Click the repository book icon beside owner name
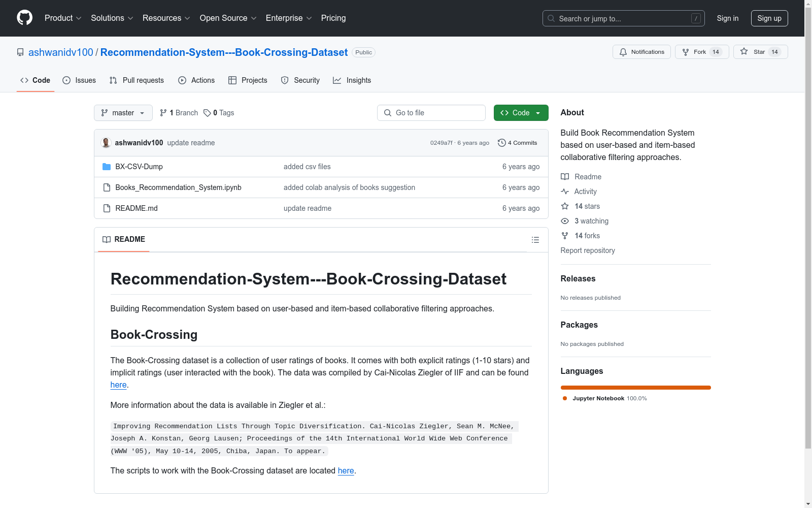 pyautogui.click(x=20, y=52)
